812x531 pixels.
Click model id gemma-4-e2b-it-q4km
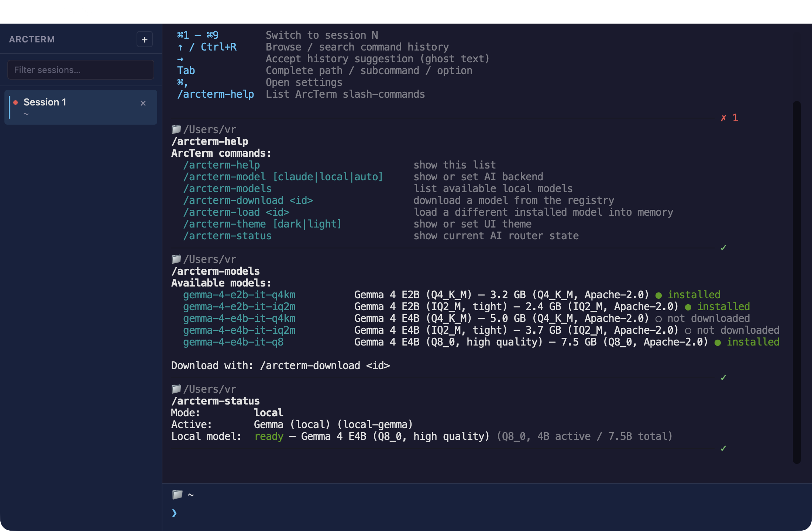(x=239, y=295)
